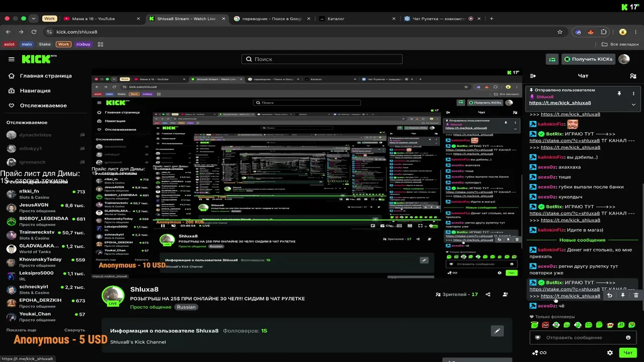
Task: Open the Leksipro5000 channel in sidebar
Action: (x=45, y=276)
